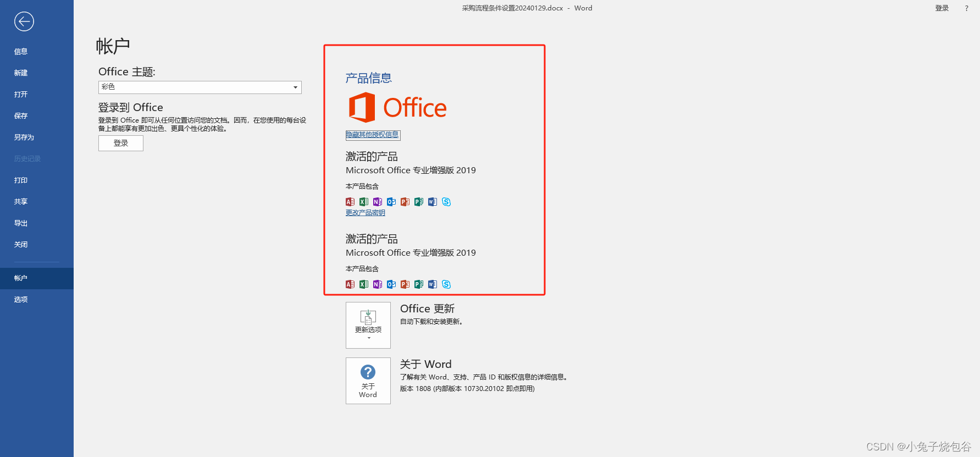Go to 打开 in the sidebar
980x457 pixels.
tap(37, 94)
